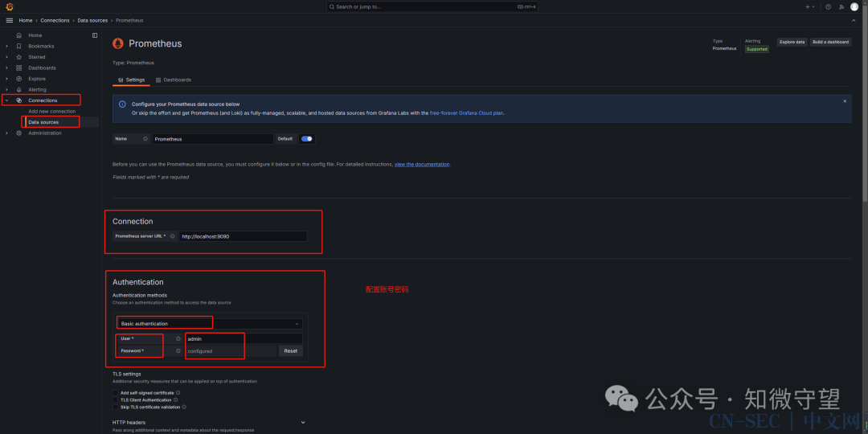The image size is (868, 434).
Task: Click info icon for Add self-signed certificate
Action: (x=178, y=392)
